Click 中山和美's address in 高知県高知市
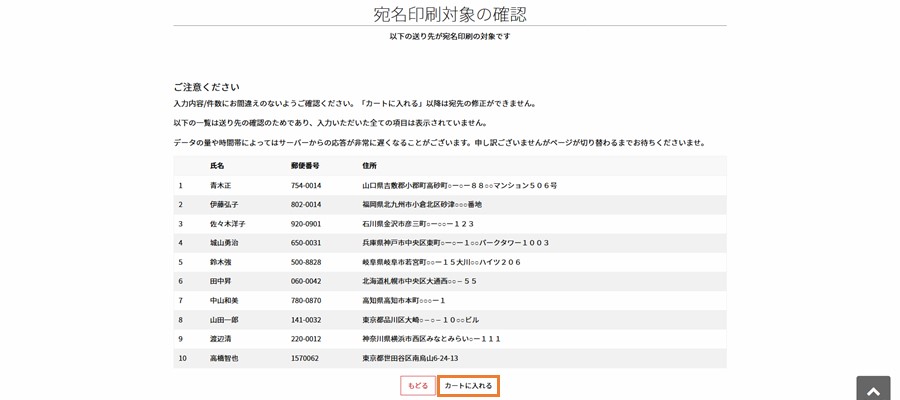Image resolution: width=900 pixels, height=400 pixels. [403, 300]
